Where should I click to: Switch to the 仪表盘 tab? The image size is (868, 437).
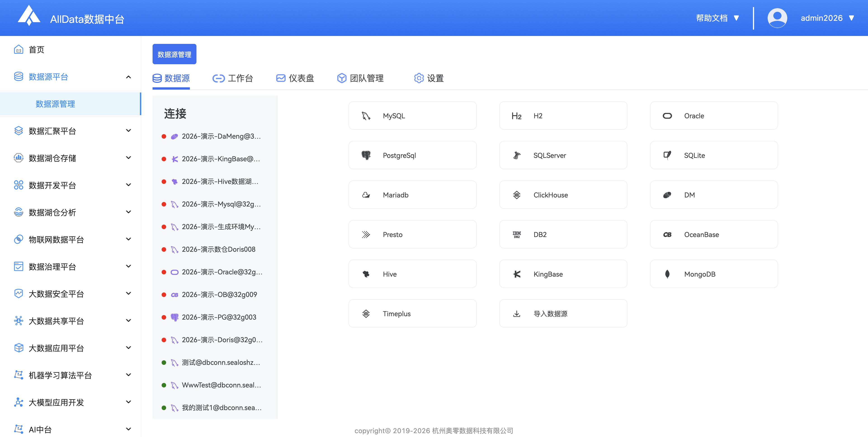point(295,78)
